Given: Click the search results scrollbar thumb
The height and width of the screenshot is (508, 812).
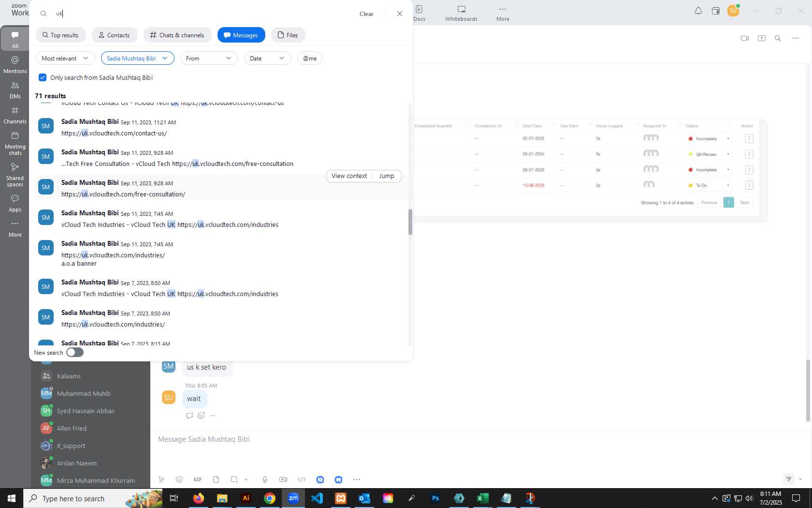Looking at the screenshot, I should (x=410, y=222).
